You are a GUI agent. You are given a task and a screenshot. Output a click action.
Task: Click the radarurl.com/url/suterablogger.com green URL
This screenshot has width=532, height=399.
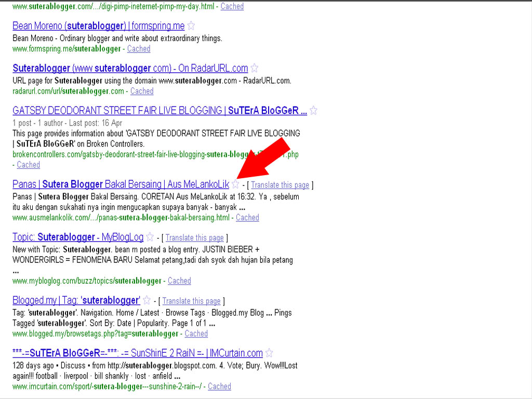[68, 91]
